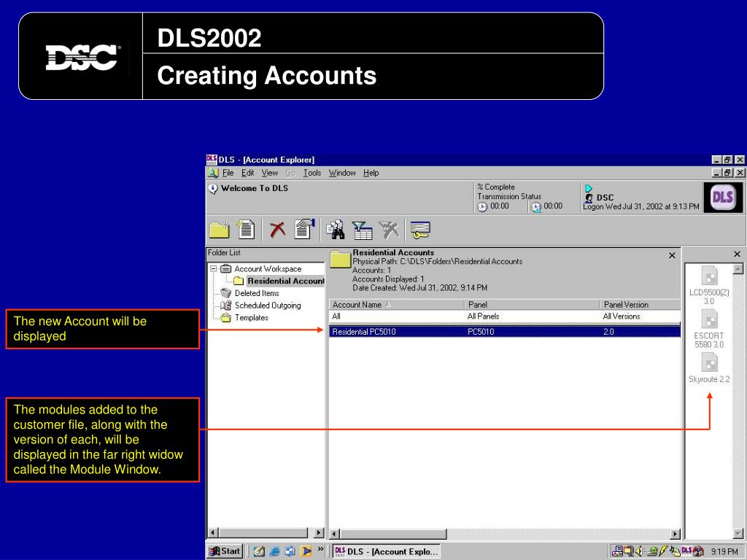Image resolution: width=747 pixels, height=560 pixels.
Task: Select the LCD5500(Z) 3.0 module icon
Action: [x=709, y=285]
